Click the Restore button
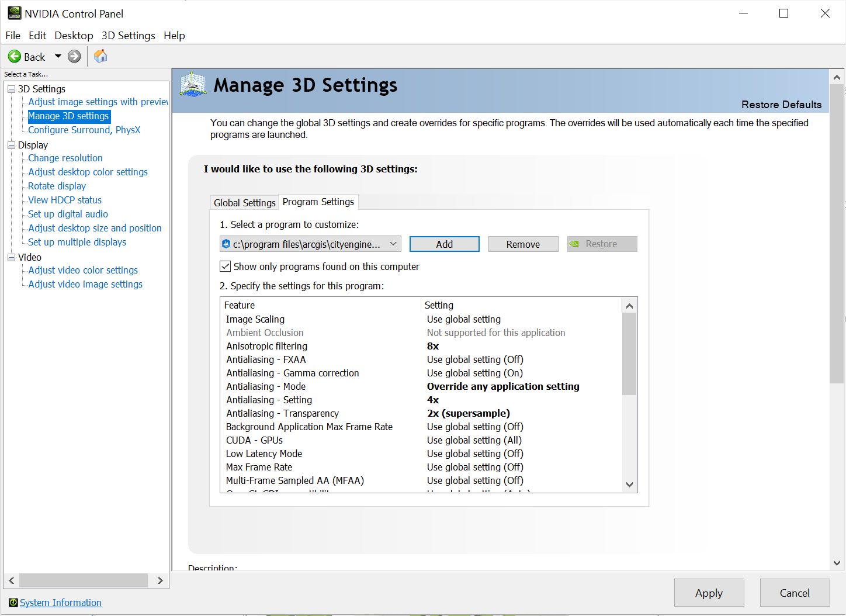Image resolution: width=846 pixels, height=616 pixels. pos(602,244)
